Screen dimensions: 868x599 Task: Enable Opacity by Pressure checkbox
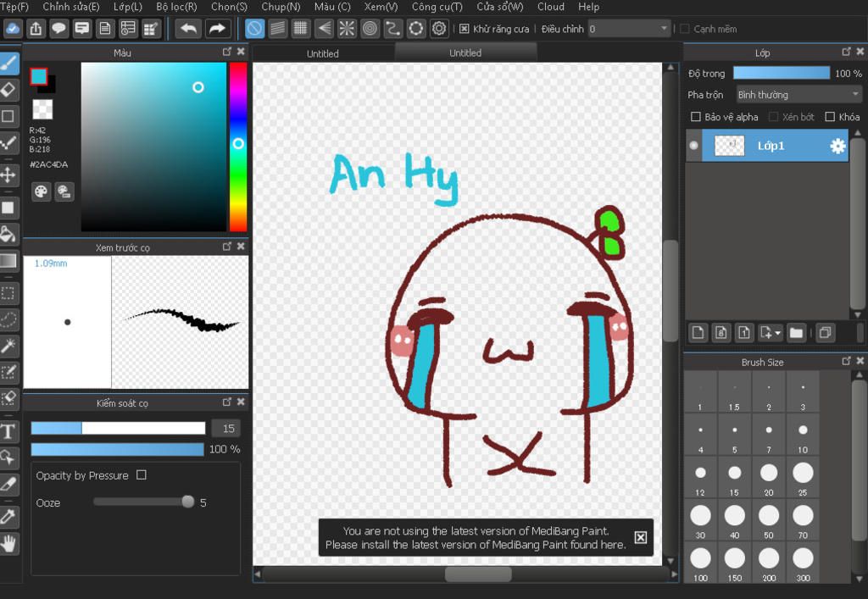coord(142,475)
